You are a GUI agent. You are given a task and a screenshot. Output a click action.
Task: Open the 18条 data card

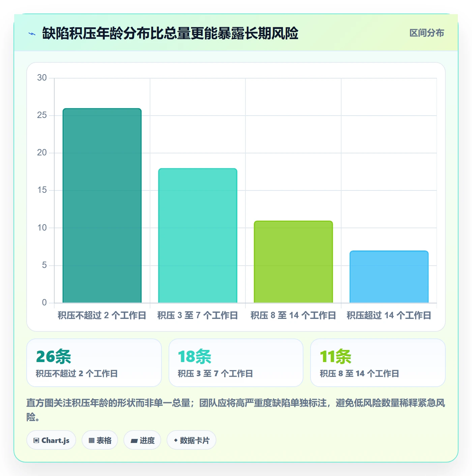pos(236,363)
